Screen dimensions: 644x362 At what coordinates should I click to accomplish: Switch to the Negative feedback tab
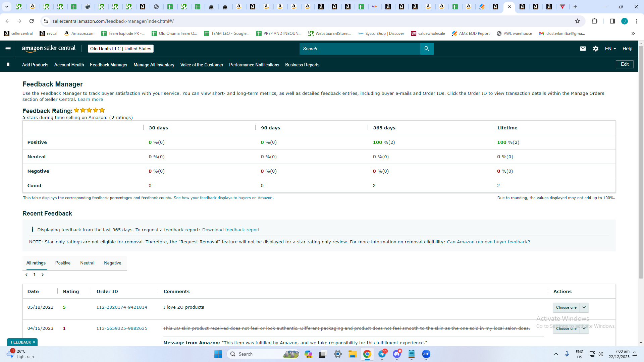tap(113, 263)
